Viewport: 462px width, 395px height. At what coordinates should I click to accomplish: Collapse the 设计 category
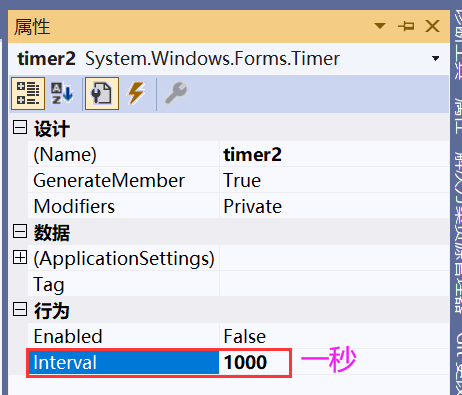pos(20,127)
